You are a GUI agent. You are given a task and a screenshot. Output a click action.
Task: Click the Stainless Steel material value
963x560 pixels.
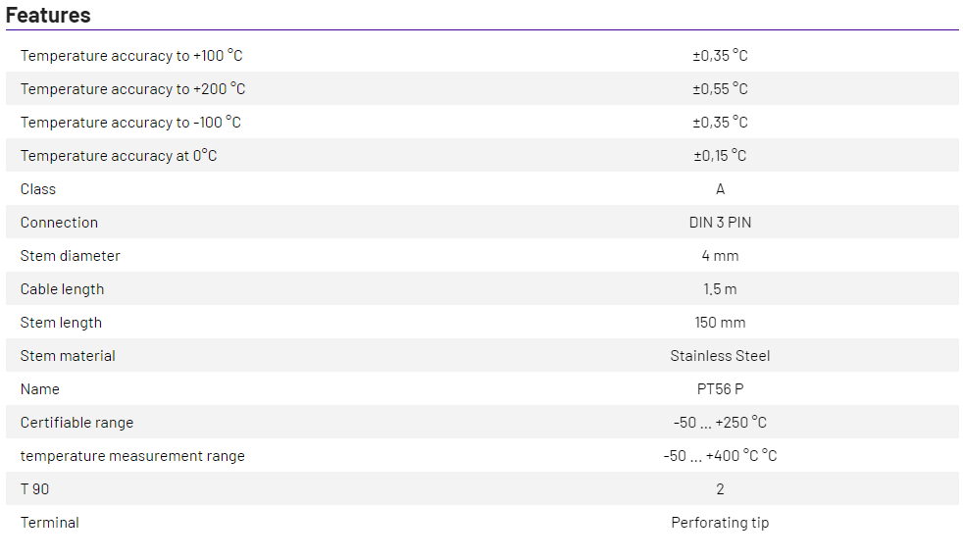tap(720, 356)
